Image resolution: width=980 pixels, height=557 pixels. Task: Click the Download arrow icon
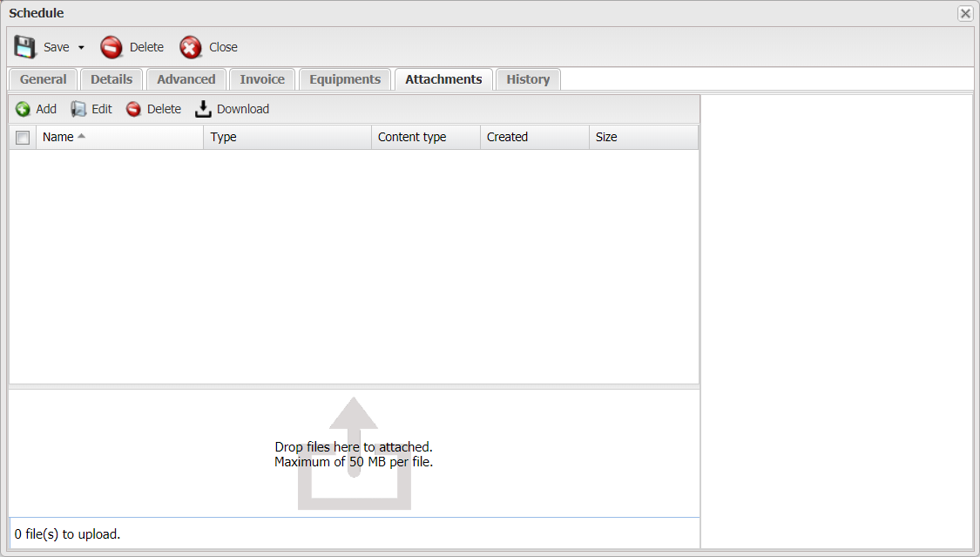tap(203, 110)
